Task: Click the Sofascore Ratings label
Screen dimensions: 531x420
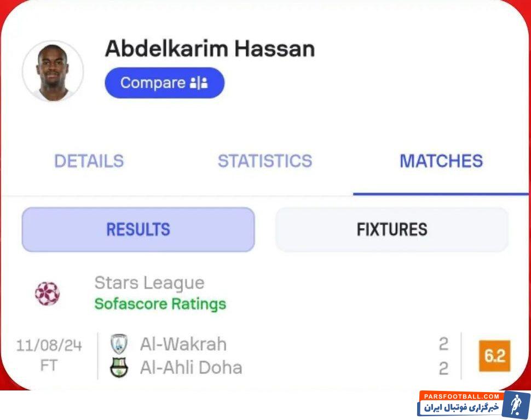Action: 160,304
